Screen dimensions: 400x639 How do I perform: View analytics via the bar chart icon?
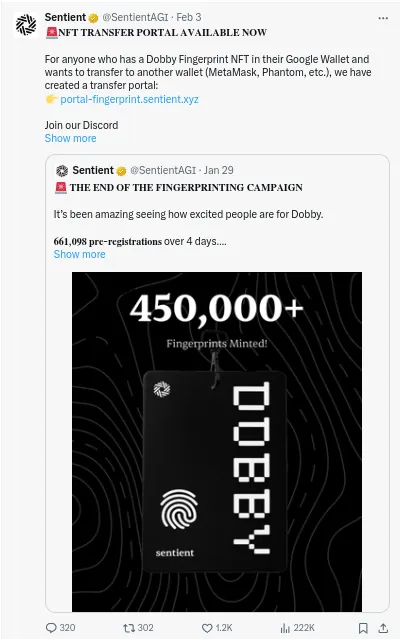pyautogui.click(x=285, y=628)
